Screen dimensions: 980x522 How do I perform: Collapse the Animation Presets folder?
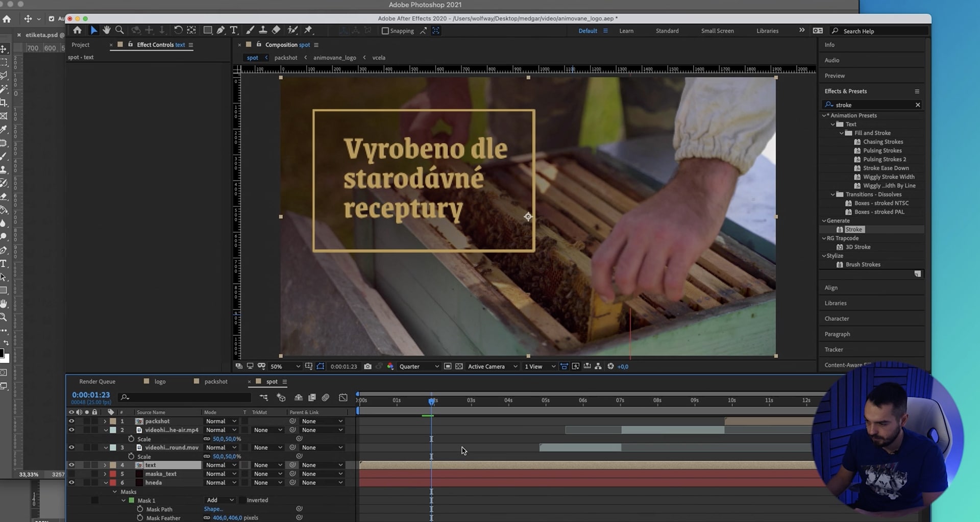(x=824, y=115)
